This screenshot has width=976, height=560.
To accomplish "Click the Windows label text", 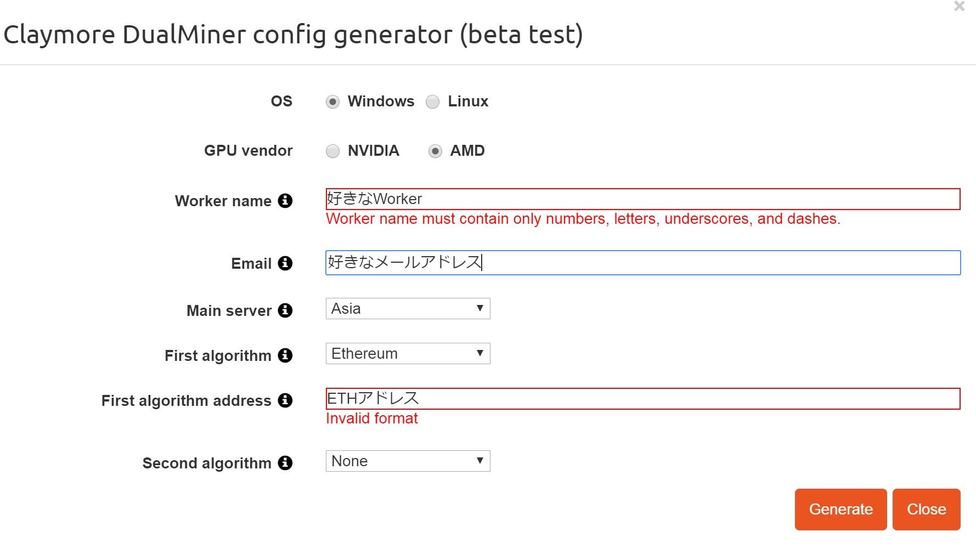I will coord(381,101).
